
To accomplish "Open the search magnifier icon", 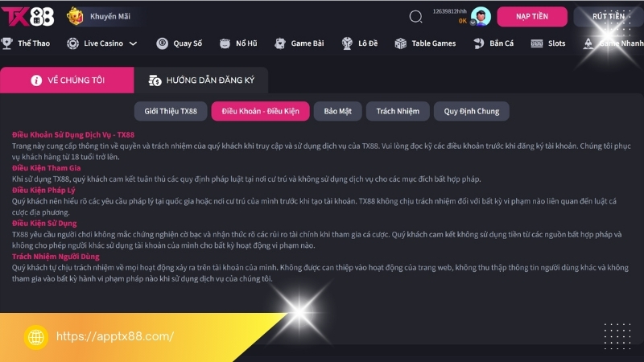I will coord(415,16).
